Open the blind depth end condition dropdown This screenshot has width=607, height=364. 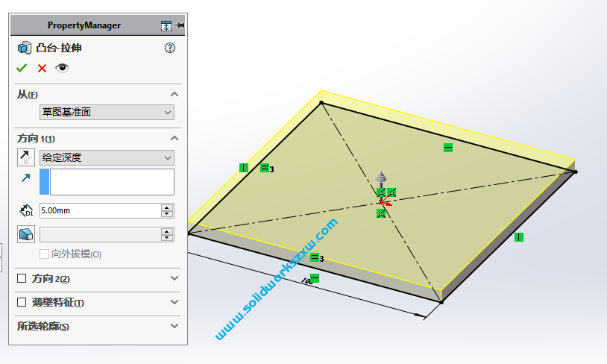107,157
